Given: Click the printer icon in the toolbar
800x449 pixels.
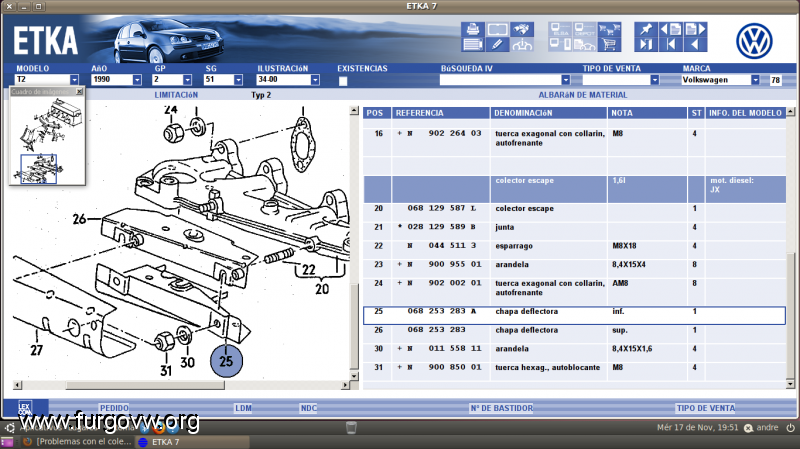Looking at the screenshot, I should [472, 29].
